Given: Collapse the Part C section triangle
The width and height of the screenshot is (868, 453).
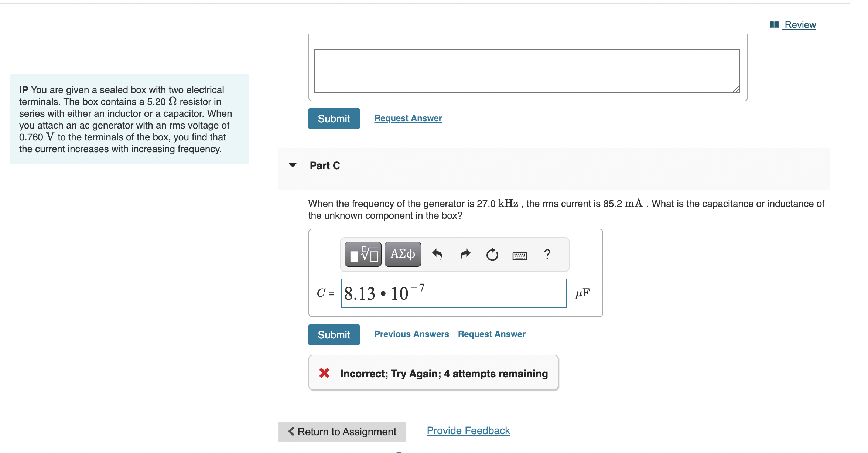Looking at the screenshot, I should pos(292,165).
